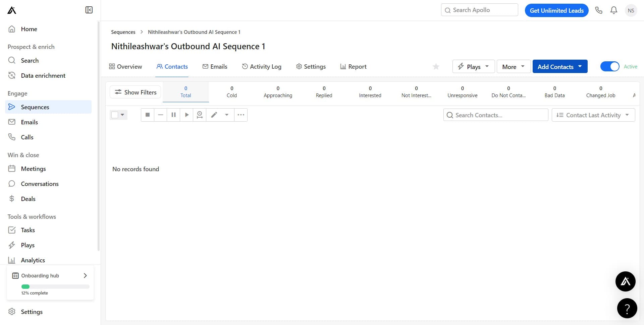Click the three-dot more actions icon
Screen dimensions: 644x325
pyautogui.click(x=240, y=115)
